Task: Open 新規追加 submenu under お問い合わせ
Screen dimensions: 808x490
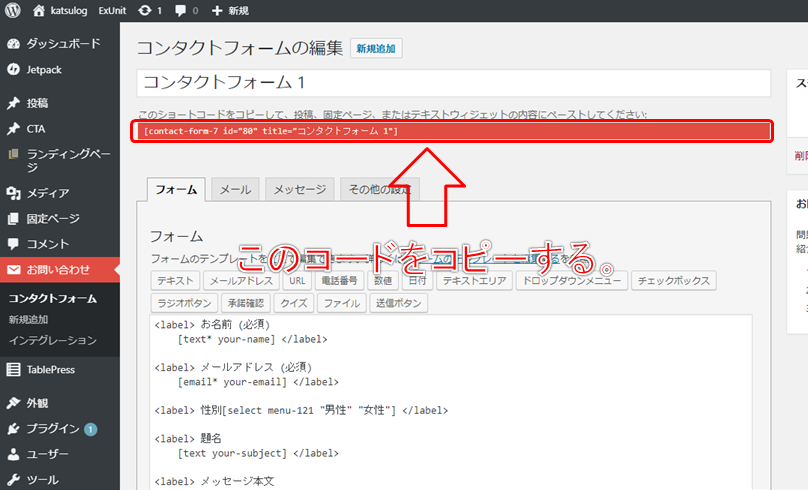Action: (x=28, y=319)
